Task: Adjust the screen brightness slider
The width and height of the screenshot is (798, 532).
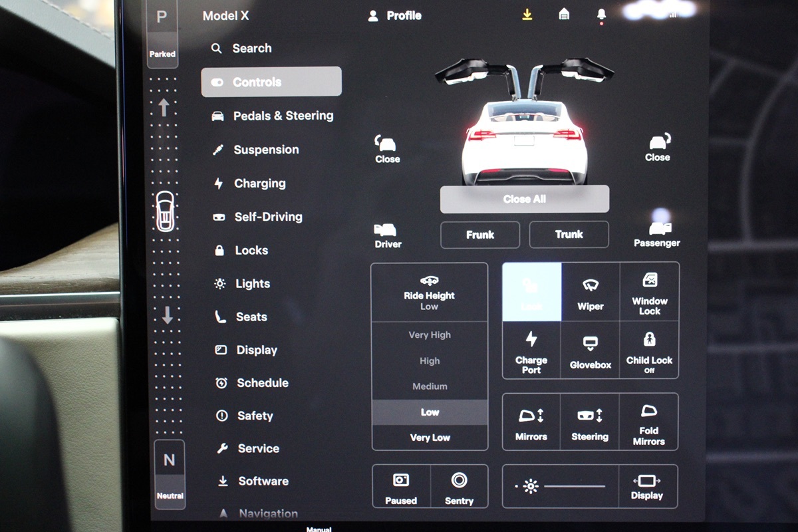Action: (575, 487)
